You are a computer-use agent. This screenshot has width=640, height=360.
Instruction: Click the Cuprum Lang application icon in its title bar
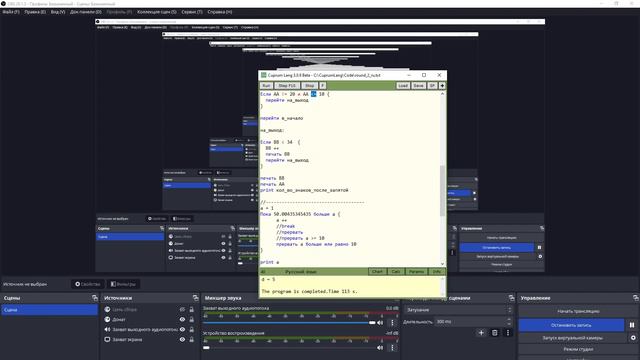tap(264, 75)
